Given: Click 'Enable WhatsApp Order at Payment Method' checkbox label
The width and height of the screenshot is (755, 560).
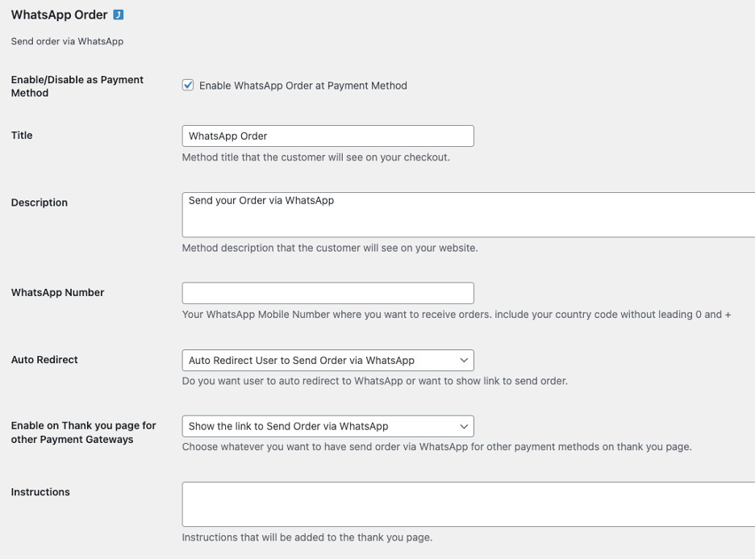Looking at the screenshot, I should (x=302, y=86).
